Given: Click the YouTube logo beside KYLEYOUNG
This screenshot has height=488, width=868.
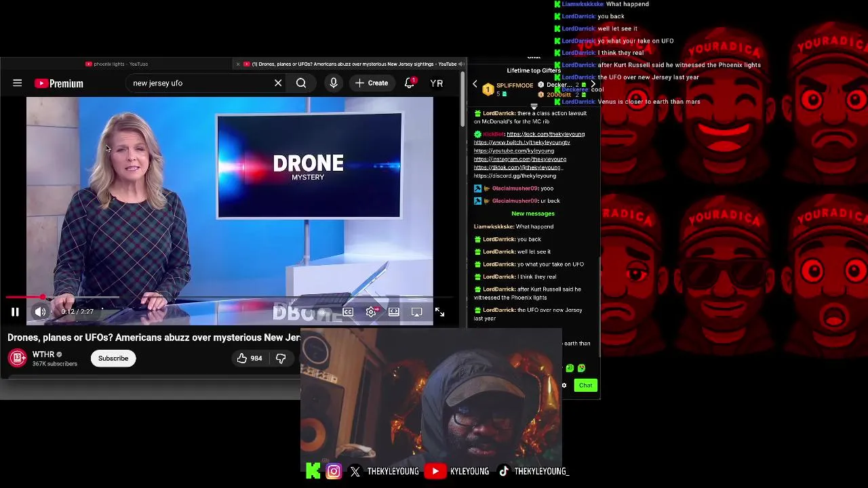Looking at the screenshot, I should (x=435, y=471).
